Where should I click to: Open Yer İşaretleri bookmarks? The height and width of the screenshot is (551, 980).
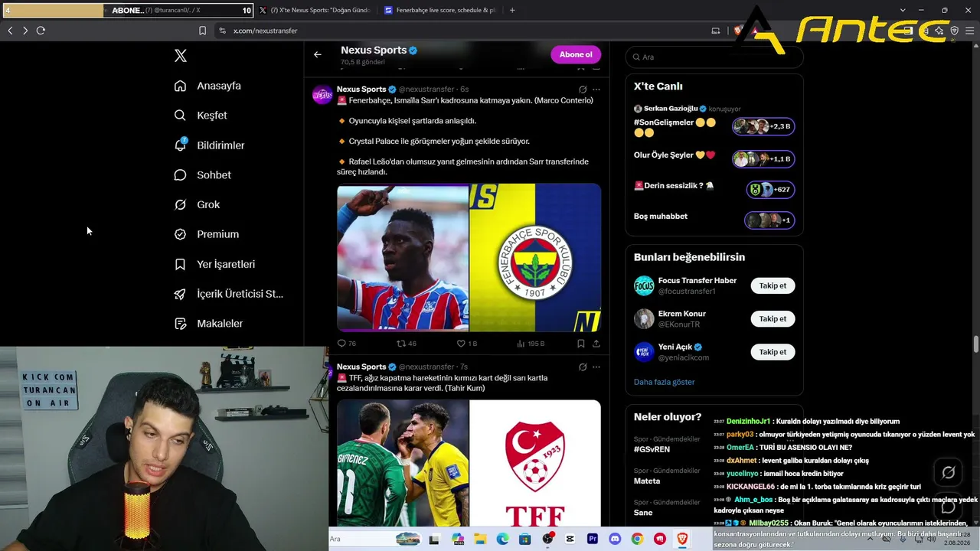point(214,264)
